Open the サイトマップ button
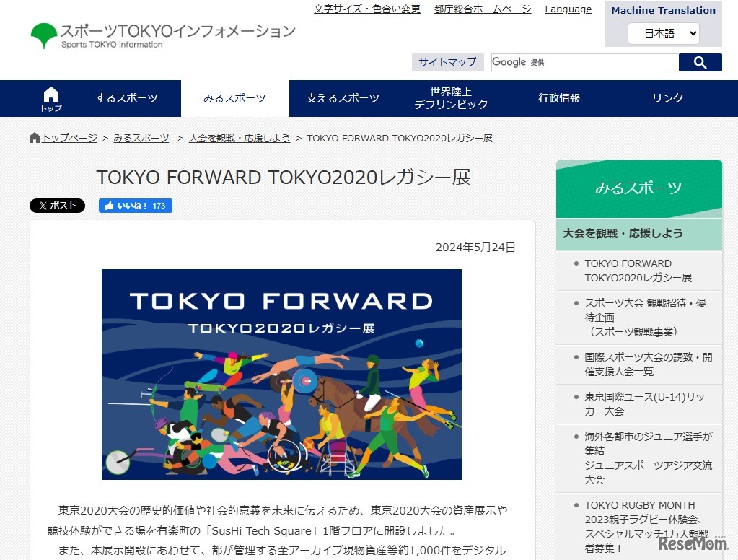Image resolution: width=738 pixels, height=560 pixels. tap(447, 62)
